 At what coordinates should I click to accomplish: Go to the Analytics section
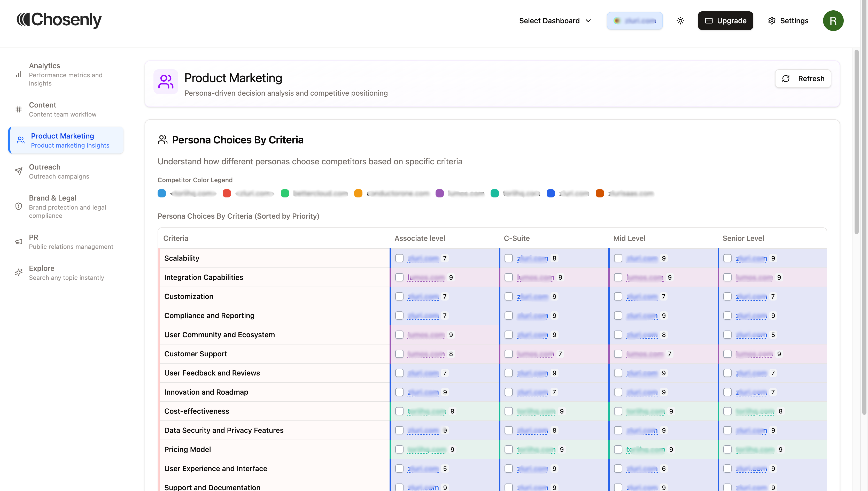(66, 74)
